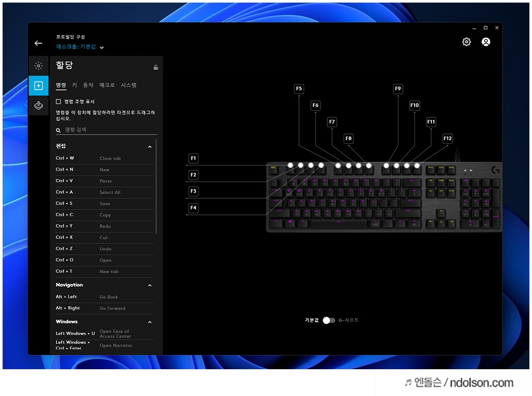Select the F11 key label
The image size is (532, 396).
click(x=431, y=122)
